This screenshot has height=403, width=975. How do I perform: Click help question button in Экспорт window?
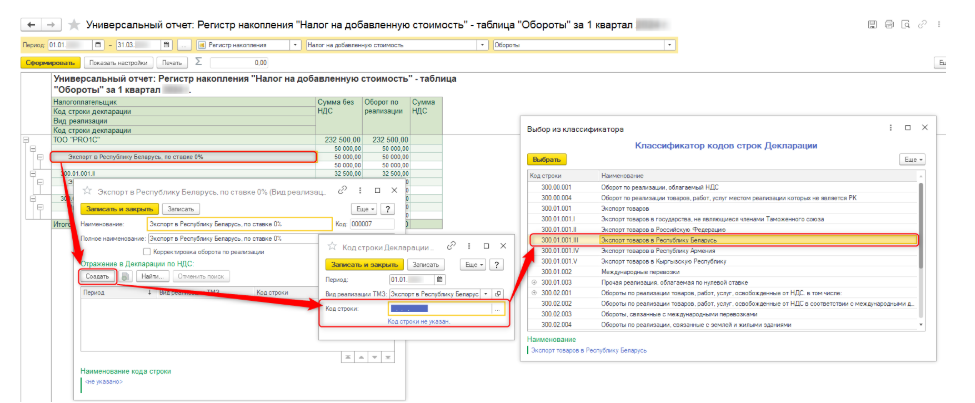click(386, 208)
